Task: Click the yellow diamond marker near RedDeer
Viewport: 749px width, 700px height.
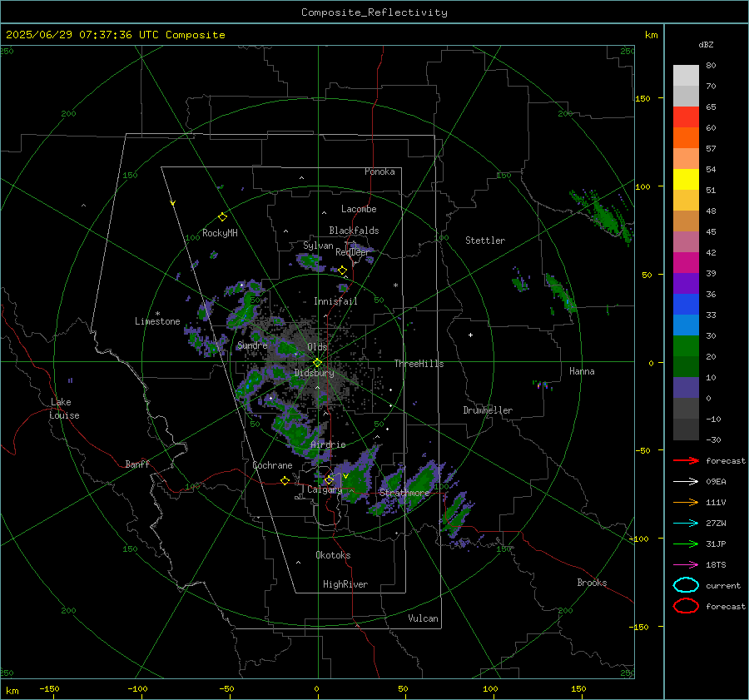Action: coord(342,271)
